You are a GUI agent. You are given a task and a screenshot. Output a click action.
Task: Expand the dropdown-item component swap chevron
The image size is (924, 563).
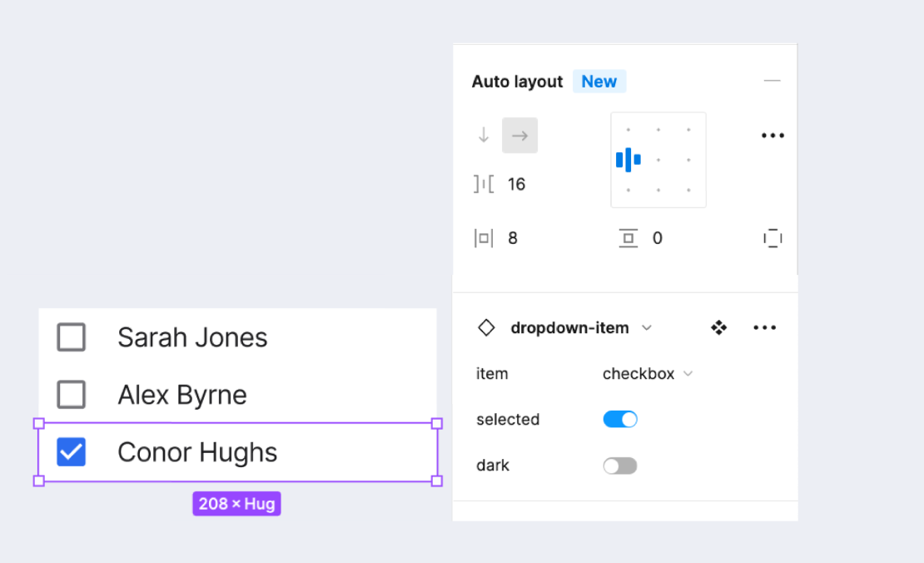[x=647, y=328]
